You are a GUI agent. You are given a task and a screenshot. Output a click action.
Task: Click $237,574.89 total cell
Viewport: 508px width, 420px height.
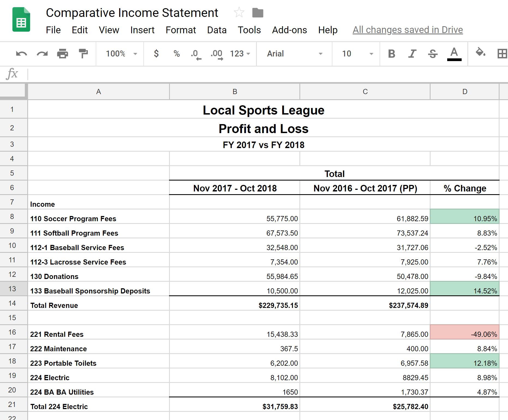point(365,303)
